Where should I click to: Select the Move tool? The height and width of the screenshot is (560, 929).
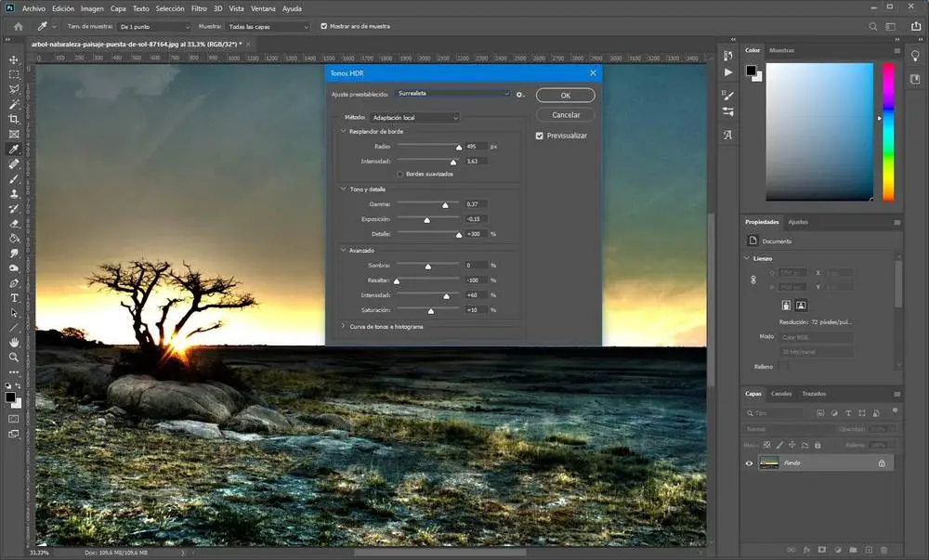pos(14,59)
